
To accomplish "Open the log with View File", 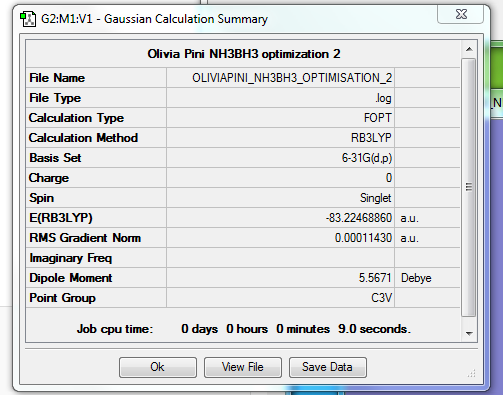I will [x=243, y=367].
